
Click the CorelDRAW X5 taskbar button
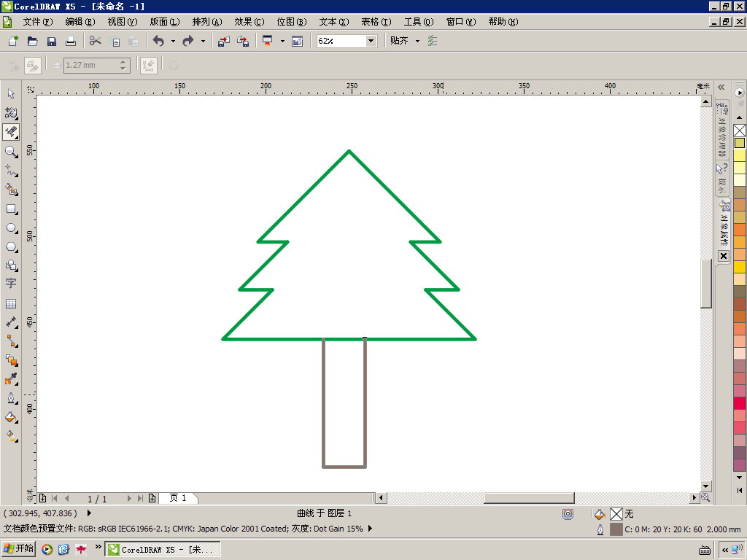point(163,550)
